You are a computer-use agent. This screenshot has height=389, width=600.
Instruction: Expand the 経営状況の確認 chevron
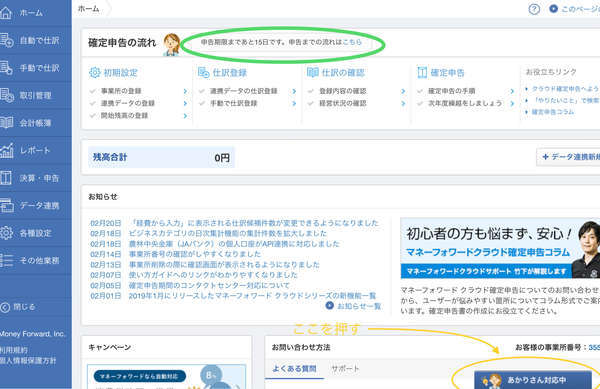(403, 103)
